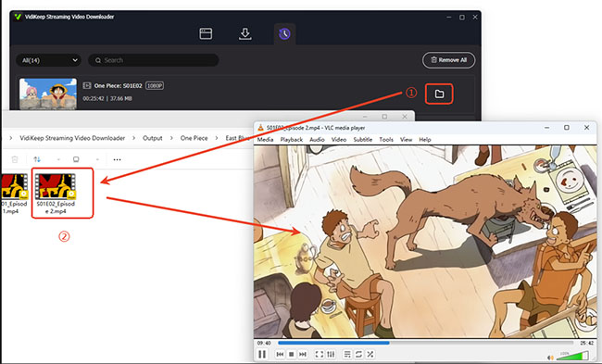
Task: Click VLC total duration 25:42
Action: tap(586, 343)
